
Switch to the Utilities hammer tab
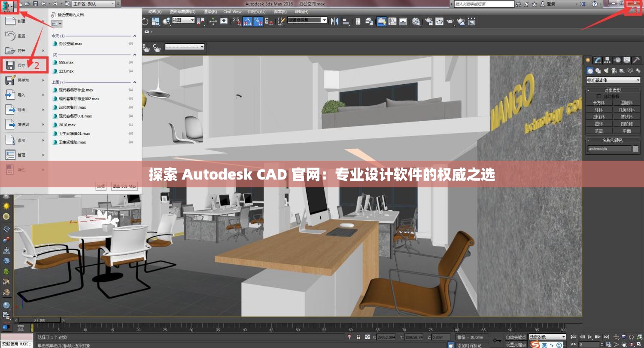click(636, 60)
